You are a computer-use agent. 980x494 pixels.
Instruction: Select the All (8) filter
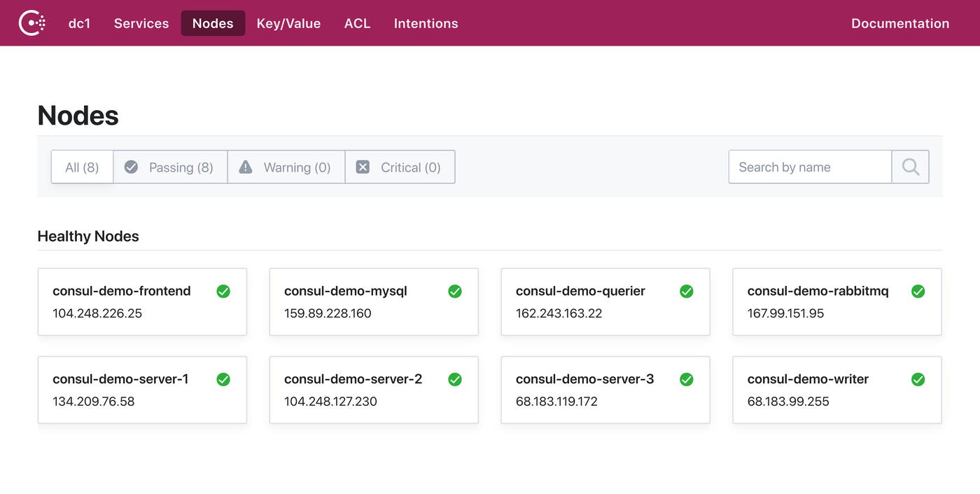click(82, 167)
